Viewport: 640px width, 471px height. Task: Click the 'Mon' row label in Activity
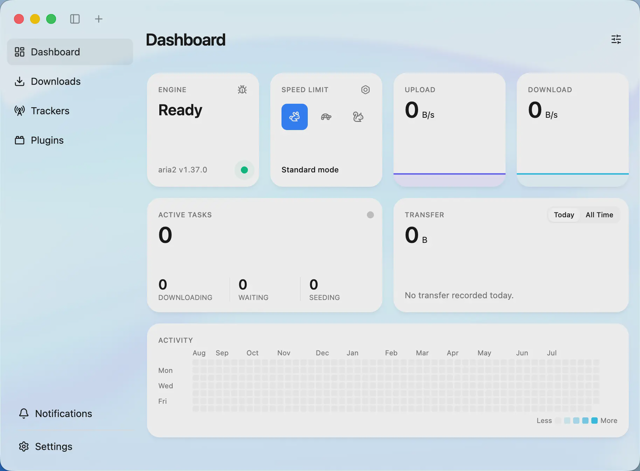pos(165,370)
